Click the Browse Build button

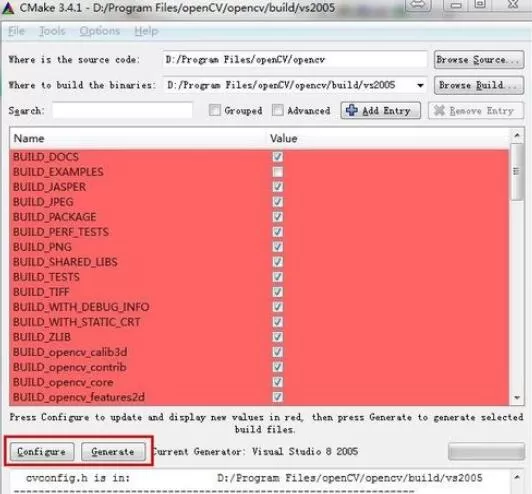coord(479,85)
